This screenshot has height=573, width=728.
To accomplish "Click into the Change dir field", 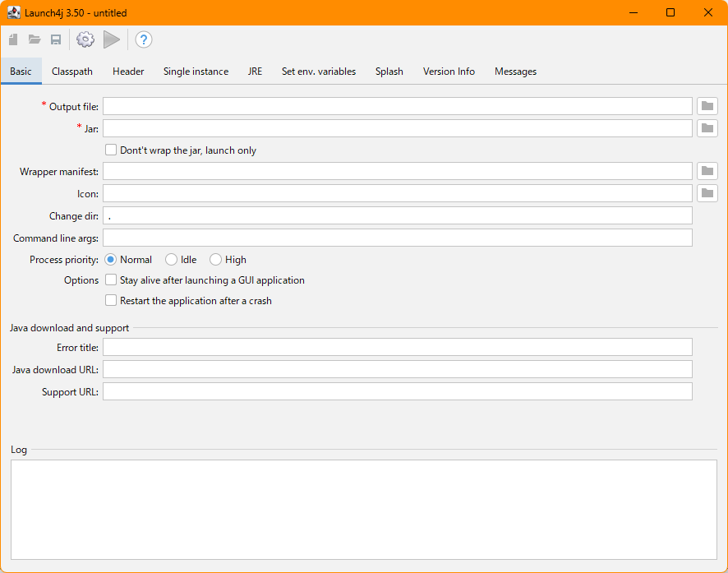I will (398, 215).
